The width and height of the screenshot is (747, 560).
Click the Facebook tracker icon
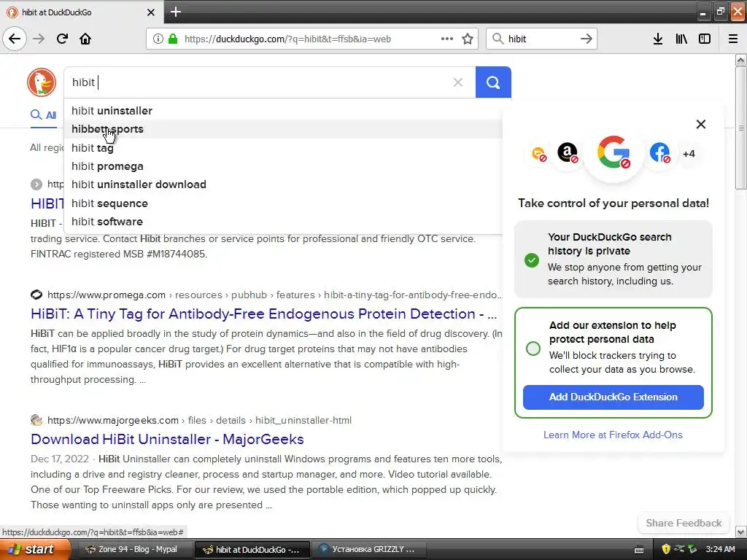point(659,153)
